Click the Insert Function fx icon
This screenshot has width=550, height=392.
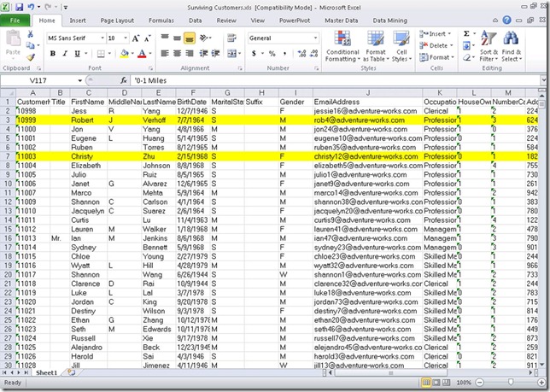pos(124,80)
